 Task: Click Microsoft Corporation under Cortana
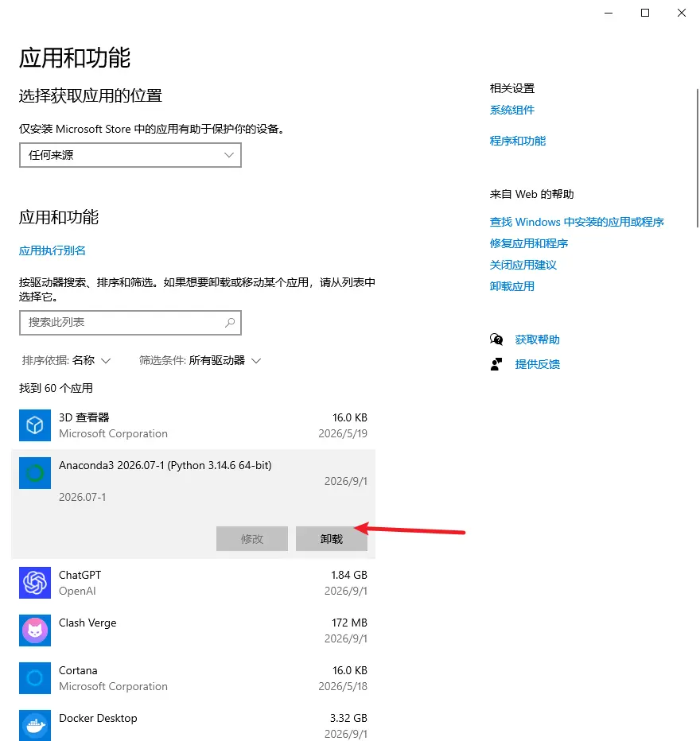(113, 686)
